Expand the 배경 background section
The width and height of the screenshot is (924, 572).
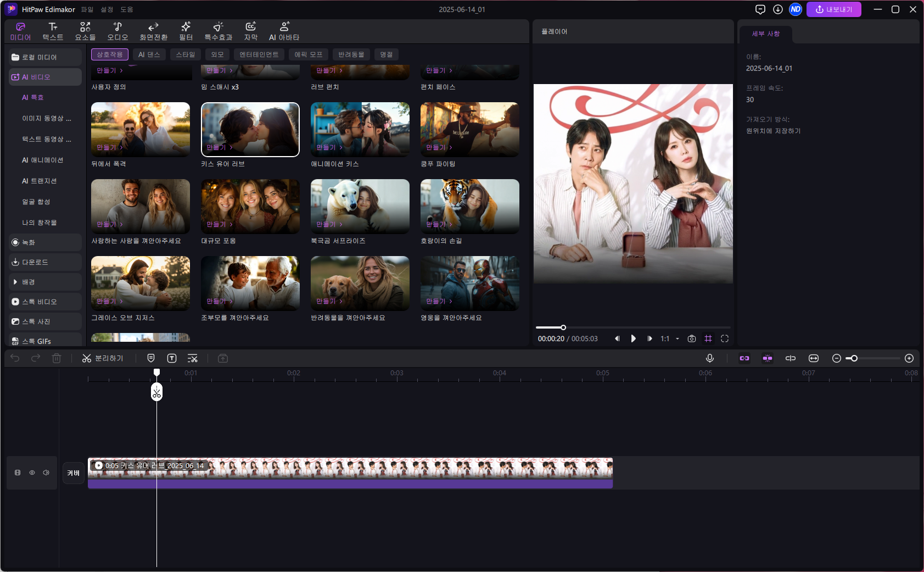45,282
